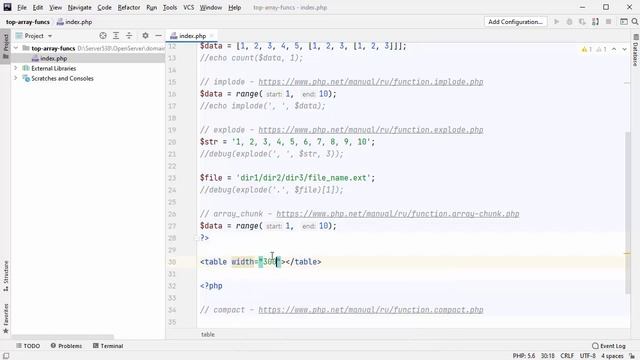This screenshot has width=640, height=360.
Task: Click top-array-funcs breadcrumb in navigation bar
Action: [28, 22]
